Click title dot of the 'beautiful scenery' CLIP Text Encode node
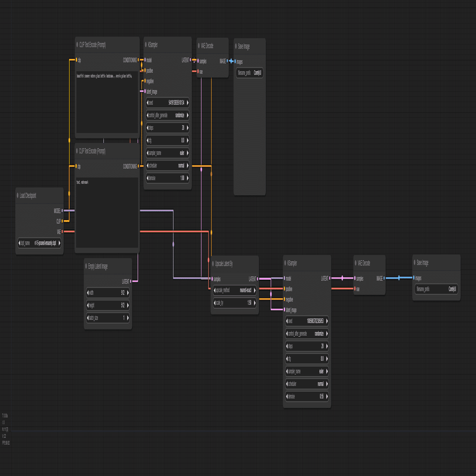 click(x=77, y=45)
